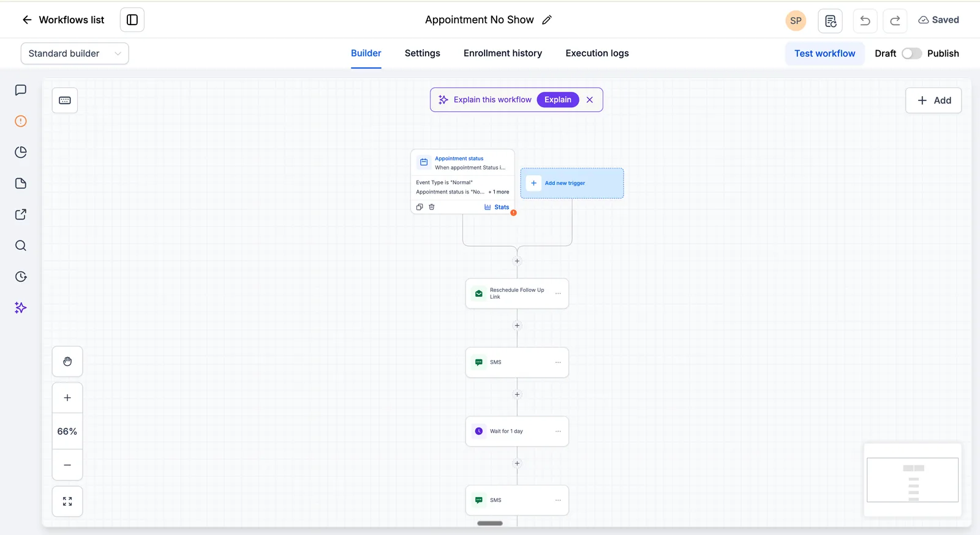Open the version notes history icon

tap(831, 20)
